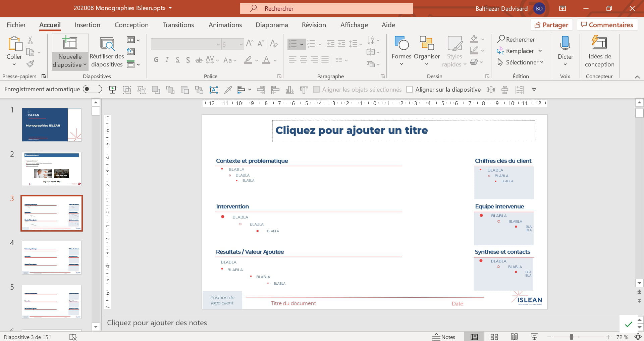This screenshot has height=341, width=644.
Task: Select slide 4 thumbnail
Action: point(52,257)
